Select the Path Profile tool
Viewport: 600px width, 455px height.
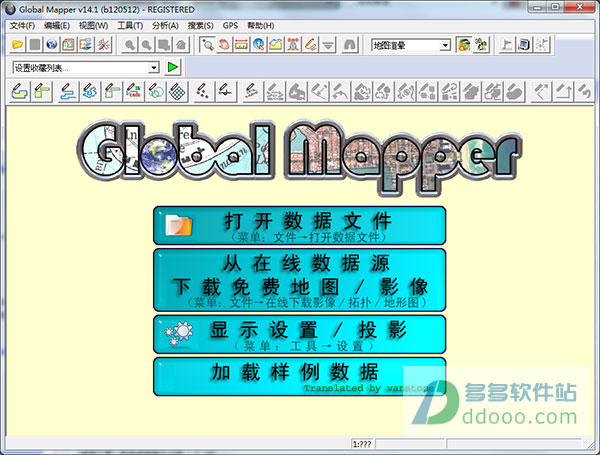pos(276,45)
